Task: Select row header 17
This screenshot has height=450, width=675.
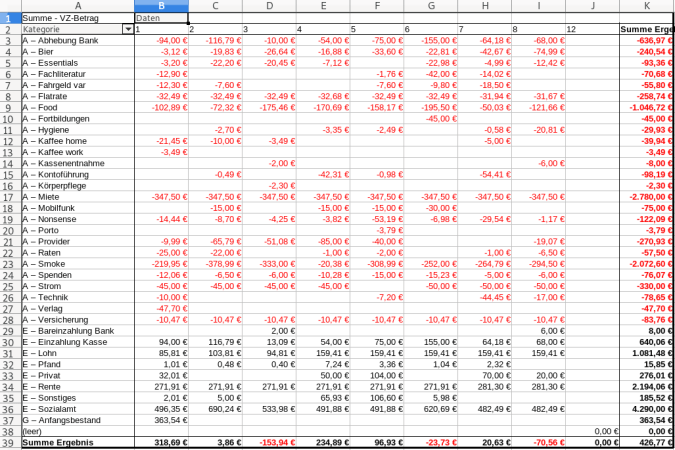Action: [10, 197]
